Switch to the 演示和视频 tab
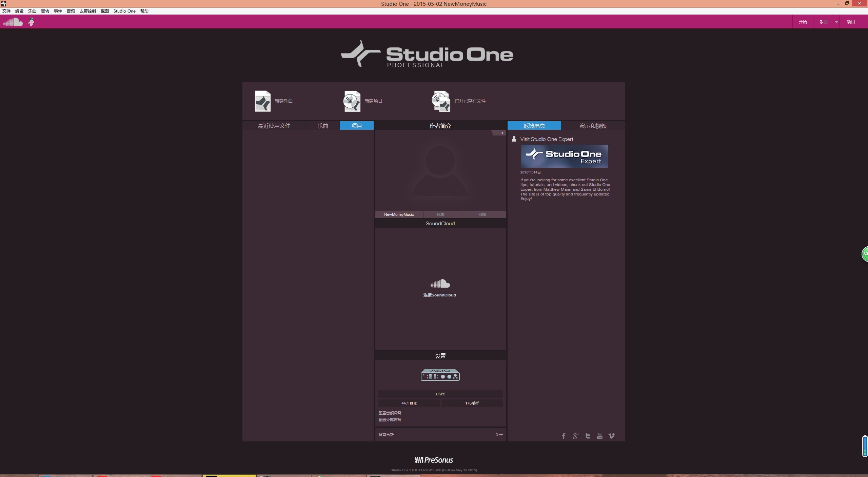Screen dimensions: 868x477 593,126
